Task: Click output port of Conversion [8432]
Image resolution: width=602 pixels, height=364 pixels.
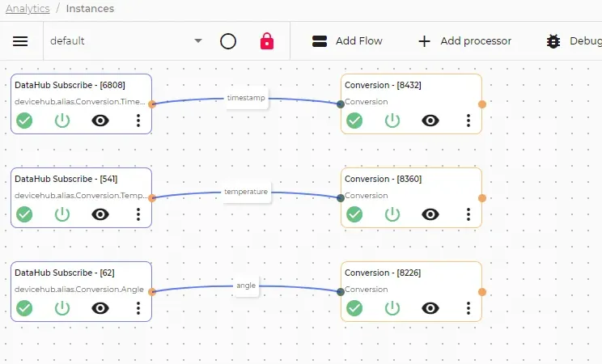Action: [482, 104]
